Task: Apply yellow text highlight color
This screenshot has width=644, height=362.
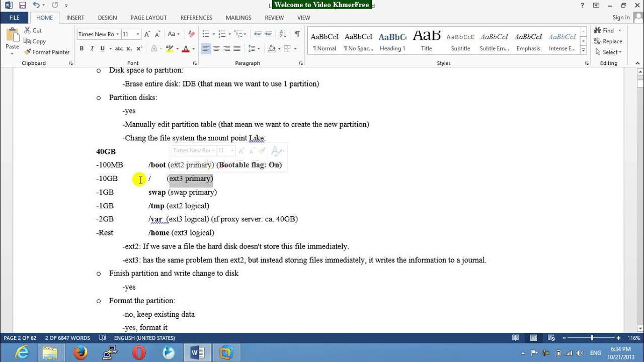Action: point(169,49)
